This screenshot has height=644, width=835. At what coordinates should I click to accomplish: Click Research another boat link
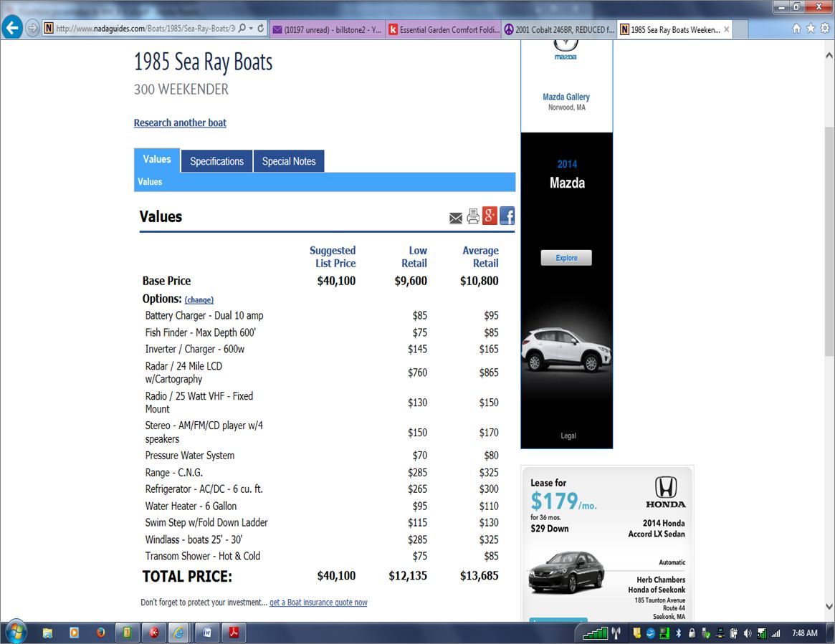pos(180,123)
